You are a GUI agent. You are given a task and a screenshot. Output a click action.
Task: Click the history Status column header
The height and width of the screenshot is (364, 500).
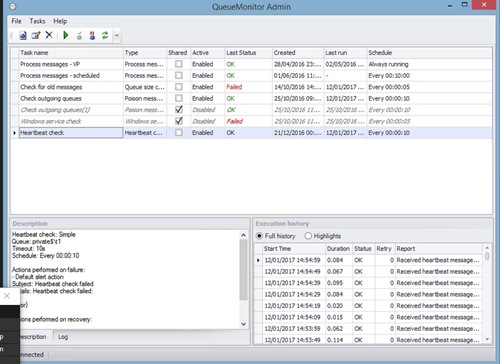pyautogui.click(x=363, y=249)
